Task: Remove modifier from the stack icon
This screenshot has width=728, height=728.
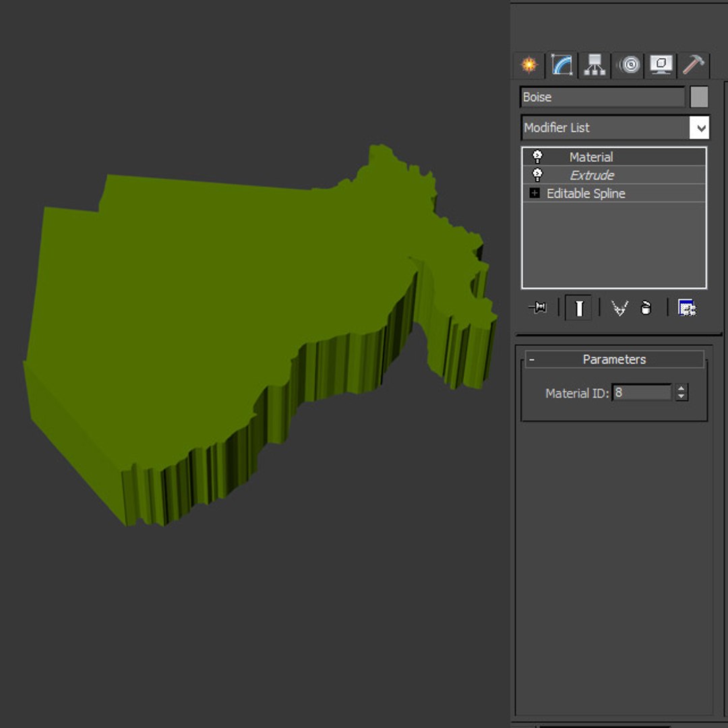Action: tap(646, 308)
